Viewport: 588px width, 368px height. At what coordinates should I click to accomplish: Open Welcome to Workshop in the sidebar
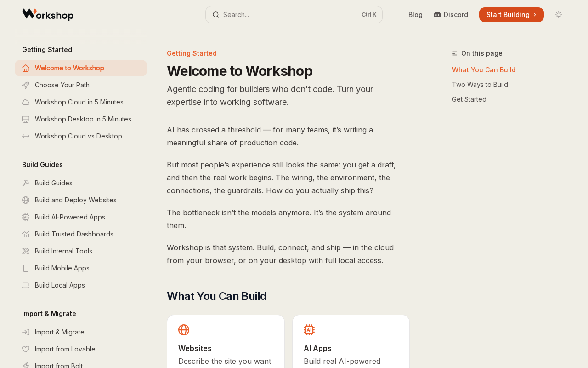[81, 68]
